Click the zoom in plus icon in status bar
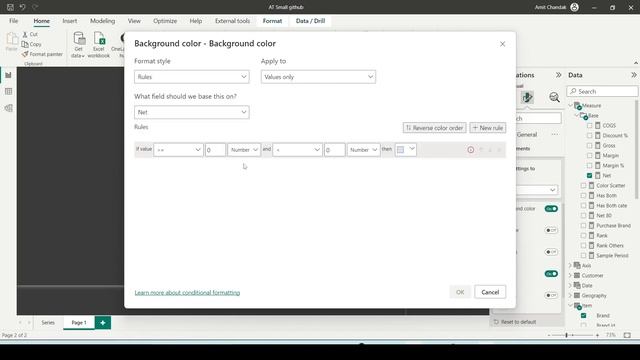Image resolution: width=640 pixels, height=360 pixels. [x=597, y=335]
